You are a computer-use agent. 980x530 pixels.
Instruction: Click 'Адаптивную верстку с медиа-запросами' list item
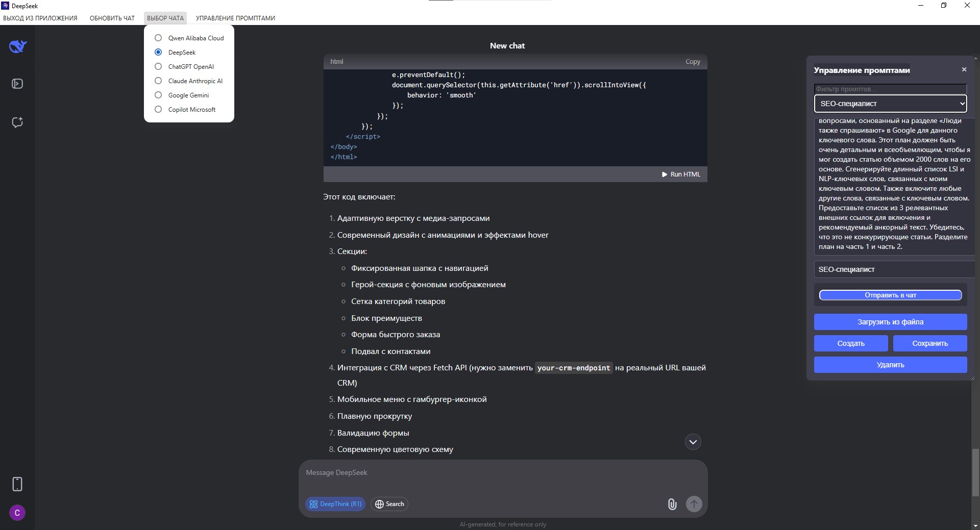[x=413, y=218]
